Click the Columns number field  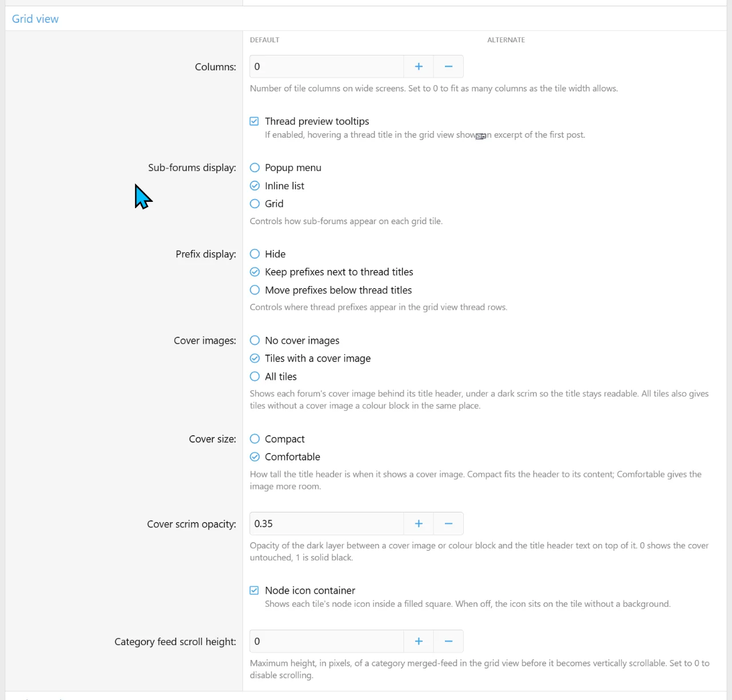tap(327, 66)
